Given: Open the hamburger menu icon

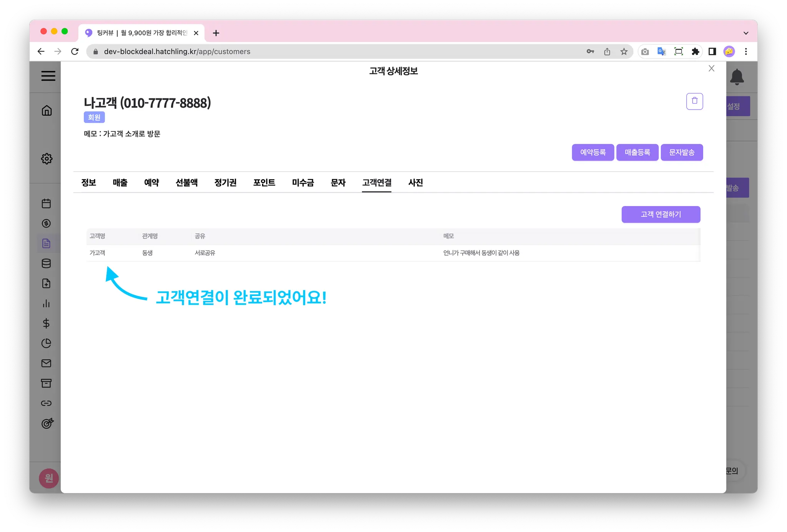Looking at the screenshot, I should click(48, 76).
